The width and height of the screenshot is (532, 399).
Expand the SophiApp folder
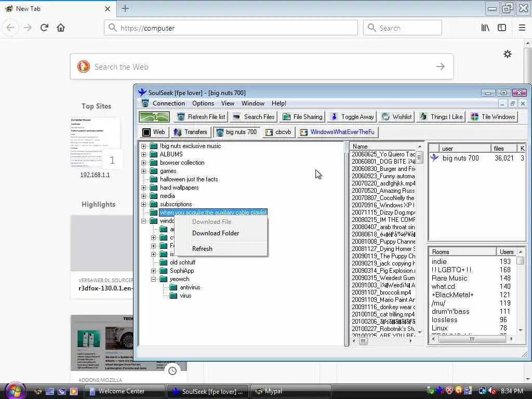(x=154, y=271)
